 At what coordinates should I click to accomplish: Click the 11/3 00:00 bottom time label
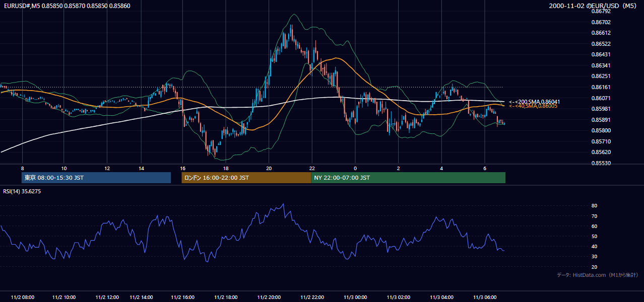click(355, 297)
